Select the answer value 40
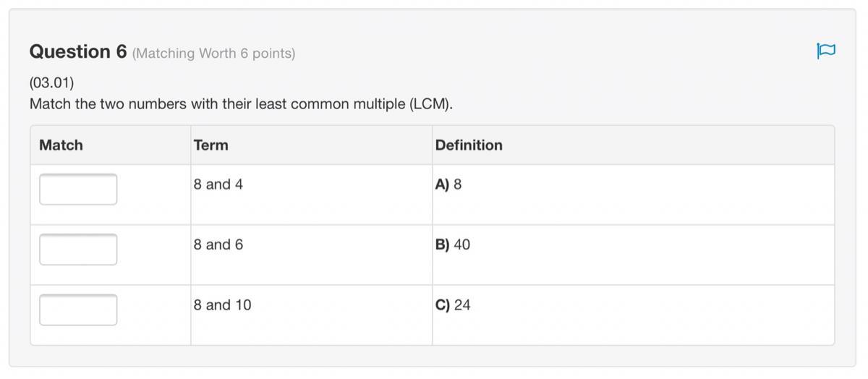Screen dimensions: 868x379 click(462, 244)
